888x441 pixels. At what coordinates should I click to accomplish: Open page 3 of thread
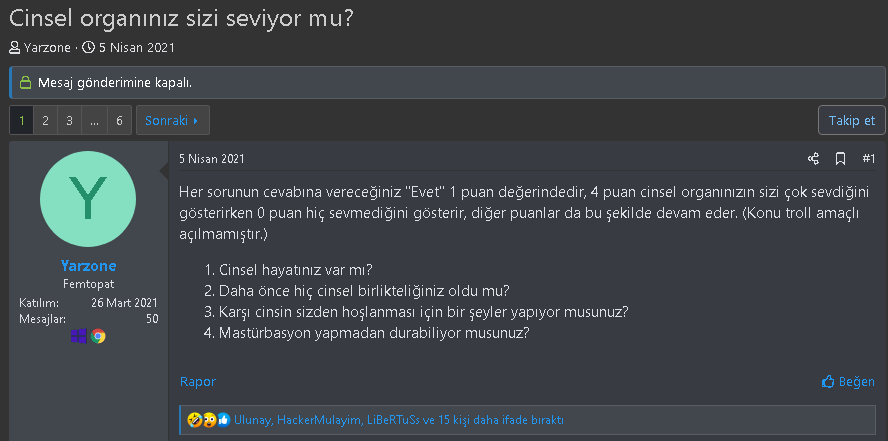(70, 120)
